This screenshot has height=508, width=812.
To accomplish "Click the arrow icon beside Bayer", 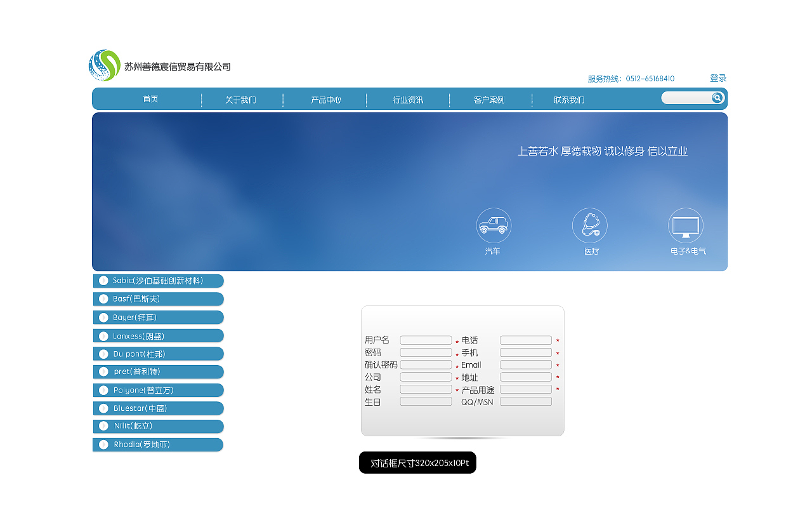I will (x=104, y=317).
